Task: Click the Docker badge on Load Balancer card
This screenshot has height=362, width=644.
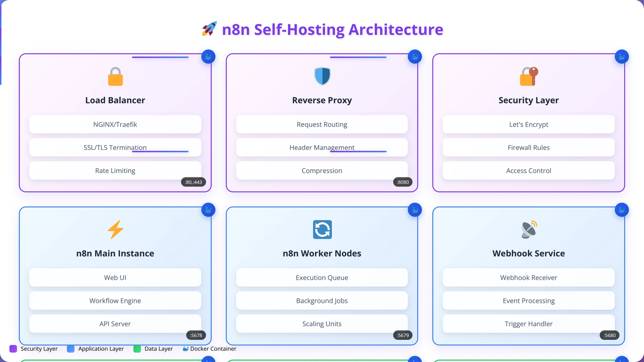Action: click(x=208, y=57)
